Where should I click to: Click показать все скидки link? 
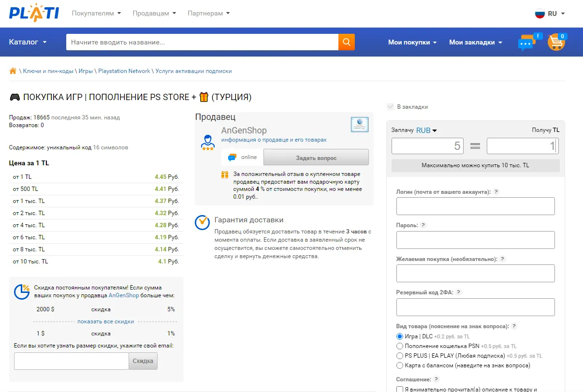105,321
